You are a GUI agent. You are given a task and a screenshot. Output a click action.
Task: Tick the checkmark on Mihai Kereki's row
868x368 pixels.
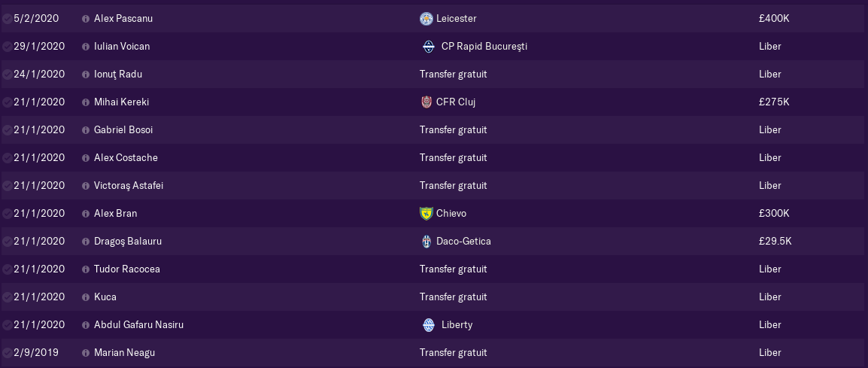point(8,102)
